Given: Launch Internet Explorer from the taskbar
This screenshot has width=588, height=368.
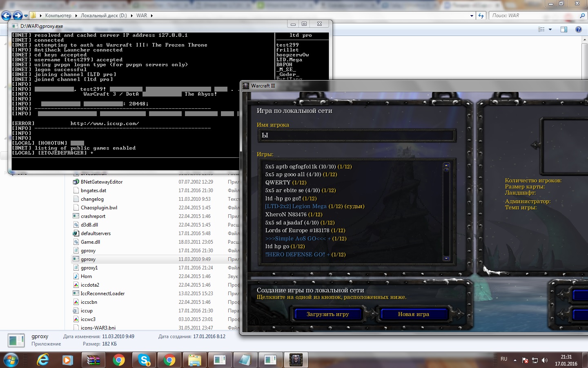Looking at the screenshot, I should click(42, 360).
